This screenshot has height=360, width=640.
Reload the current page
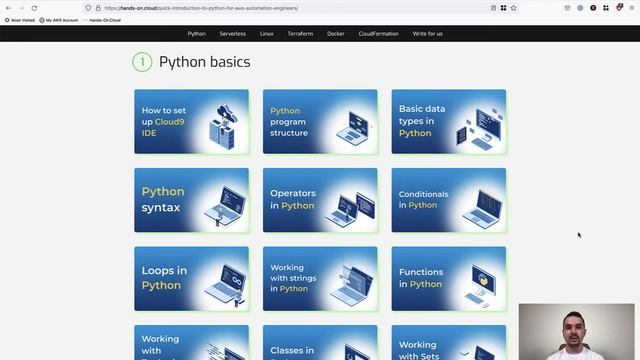coord(34,8)
